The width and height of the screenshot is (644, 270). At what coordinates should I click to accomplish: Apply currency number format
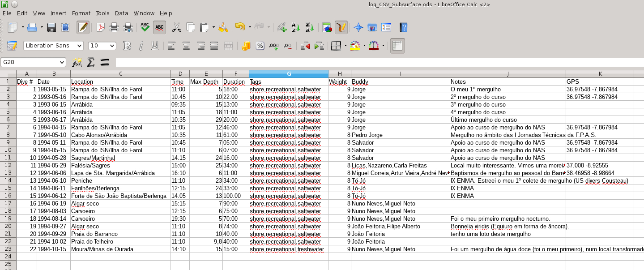pos(246,46)
